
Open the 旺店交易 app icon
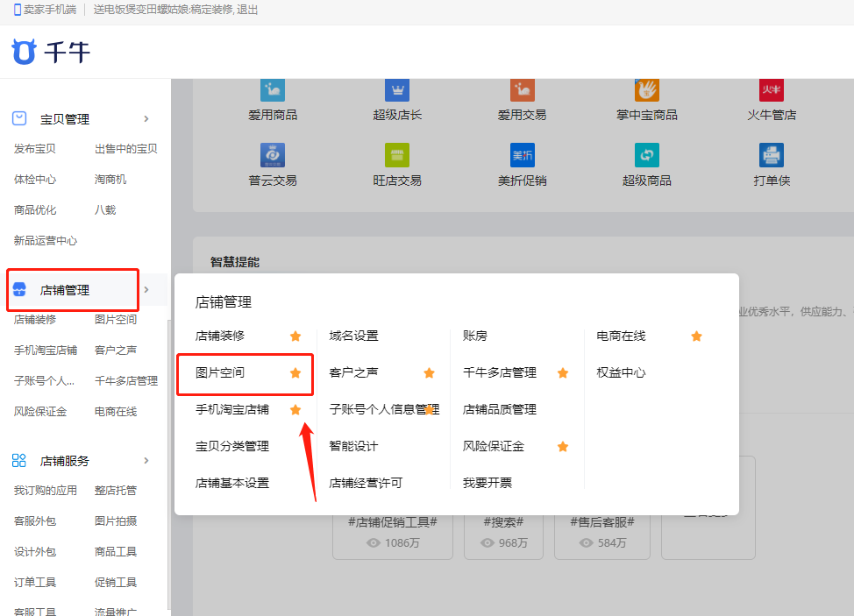pos(397,155)
